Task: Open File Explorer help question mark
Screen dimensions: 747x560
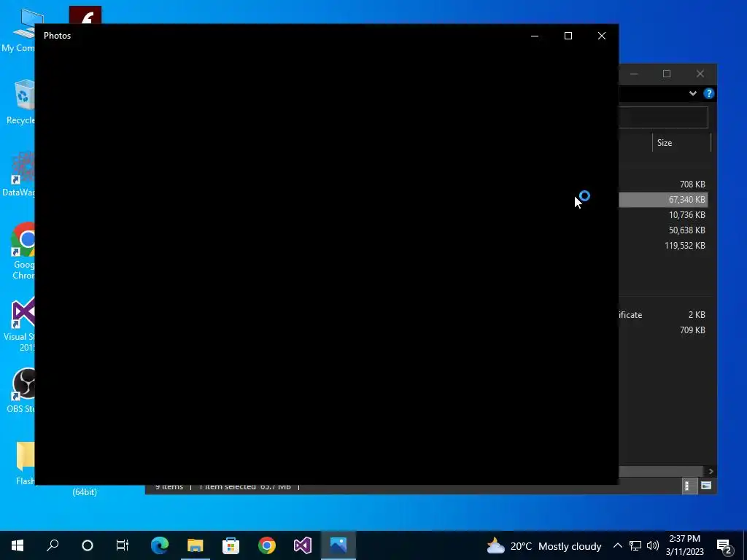Action: tap(709, 93)
